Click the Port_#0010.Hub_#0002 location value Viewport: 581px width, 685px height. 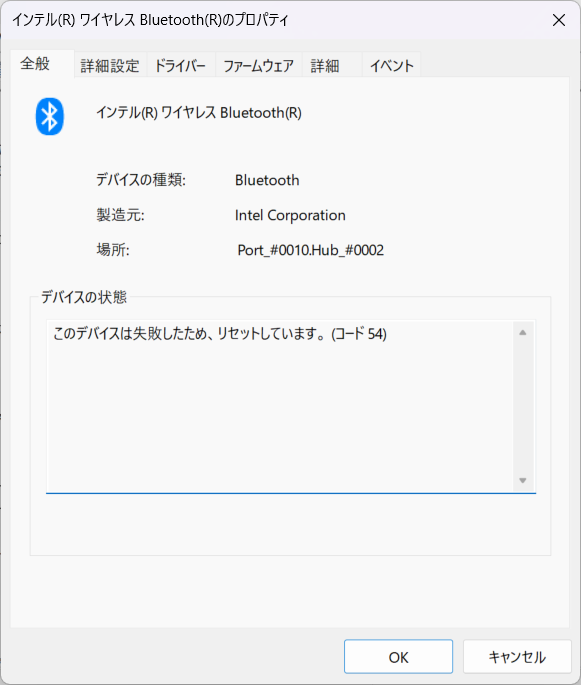pos(311,250)
